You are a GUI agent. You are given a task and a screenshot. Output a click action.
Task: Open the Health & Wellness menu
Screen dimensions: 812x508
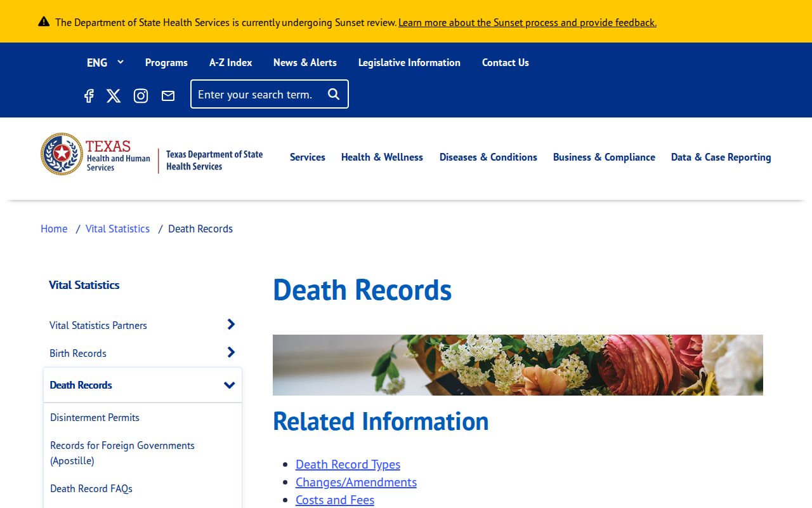pos(382,157)
